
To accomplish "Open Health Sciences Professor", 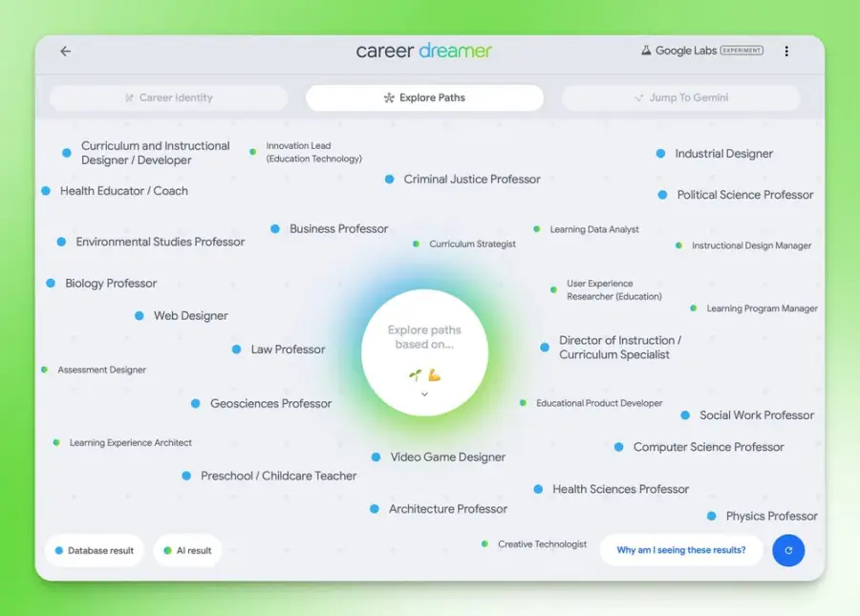I will click(x=612, y=489).
